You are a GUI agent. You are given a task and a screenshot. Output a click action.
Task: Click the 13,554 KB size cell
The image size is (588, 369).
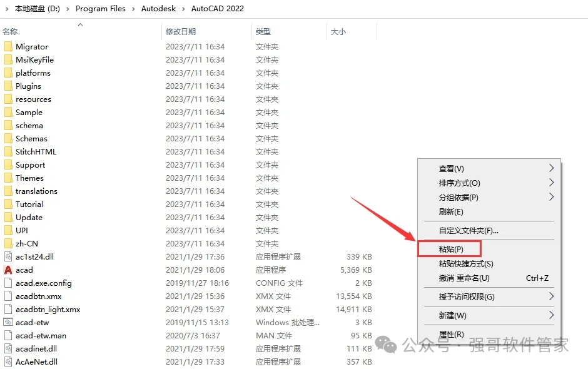click(354, 296)
